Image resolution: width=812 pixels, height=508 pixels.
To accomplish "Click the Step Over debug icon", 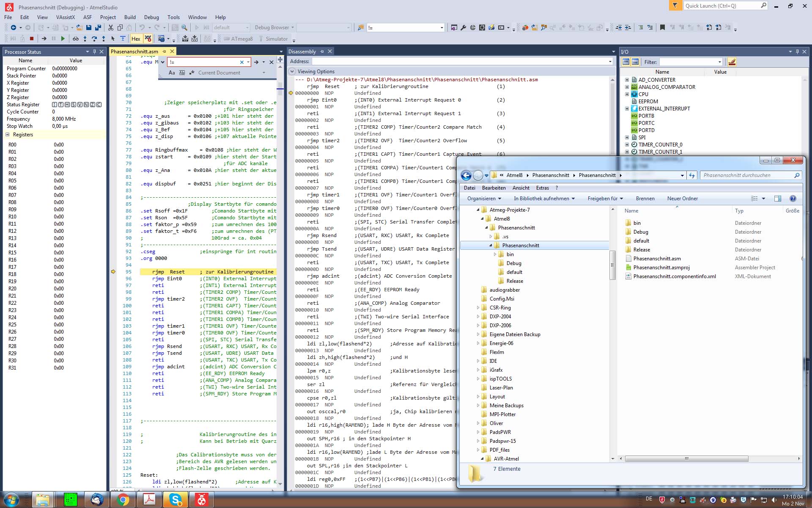I will click(94, 39).
